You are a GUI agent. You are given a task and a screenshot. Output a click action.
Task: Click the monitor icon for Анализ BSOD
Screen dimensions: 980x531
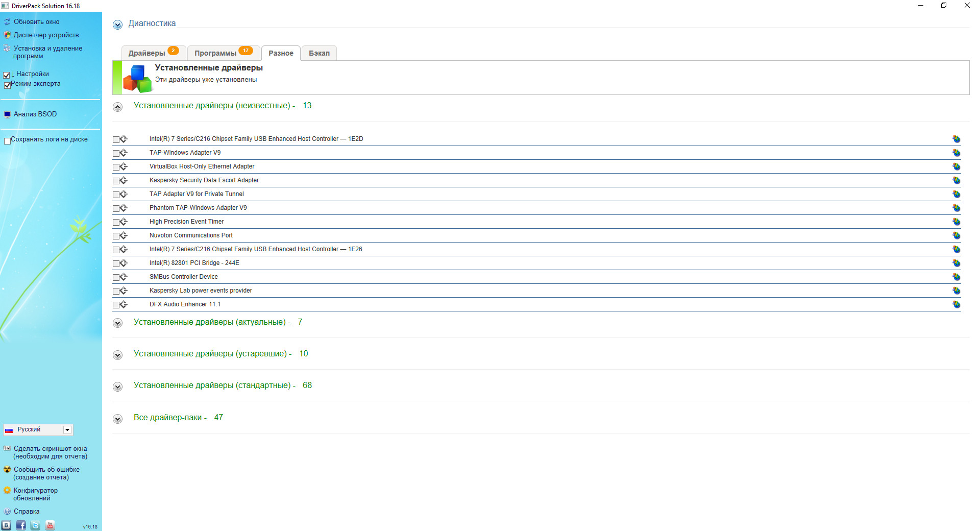click(7, 114)
